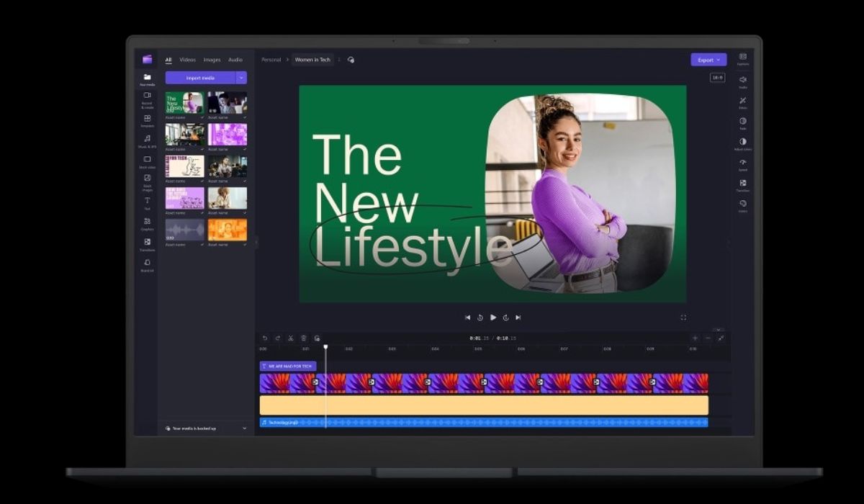Expand the Import media dropdown arrow
The image size is (864, 504).
tap(242, 78)
